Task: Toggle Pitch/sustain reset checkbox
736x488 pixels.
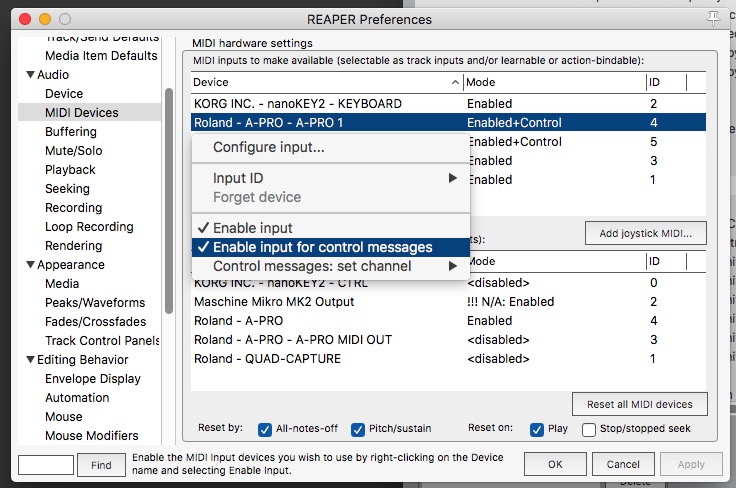Action: pos(358,429)
